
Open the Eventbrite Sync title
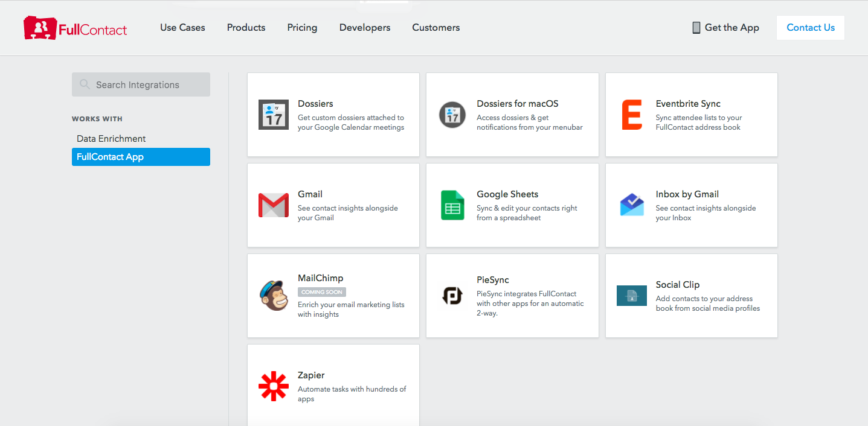[x=688, y=104]
